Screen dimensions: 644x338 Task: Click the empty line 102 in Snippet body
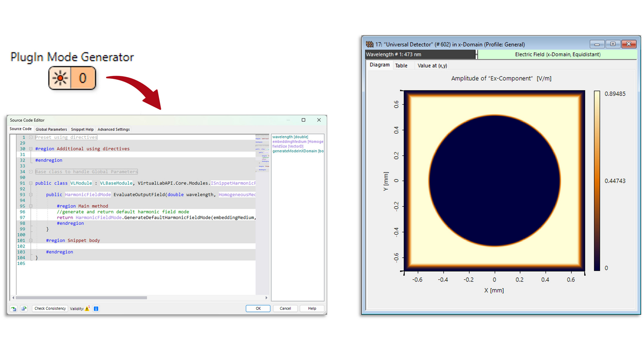(x=146, y=246)
